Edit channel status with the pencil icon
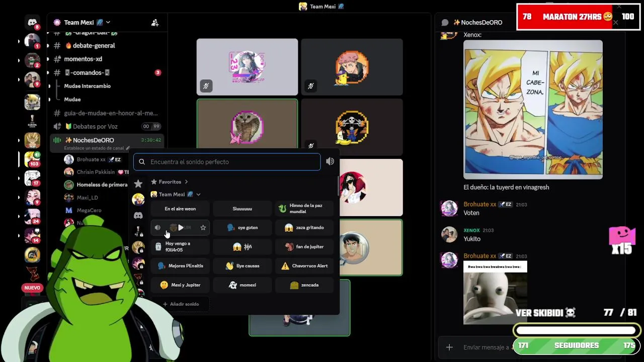This screenshot has width=644, height=362. click(128, 148)
